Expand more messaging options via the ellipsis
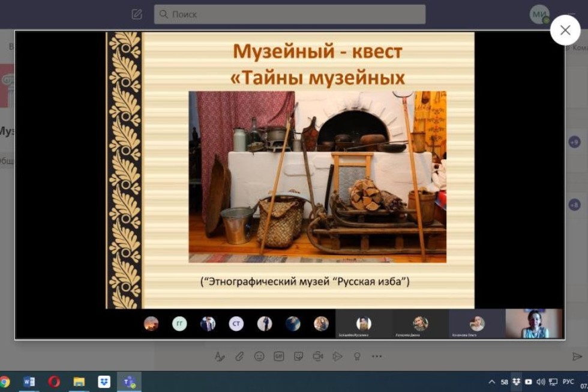Viewport: 588px width, 392px height. [x=377, y=356]
